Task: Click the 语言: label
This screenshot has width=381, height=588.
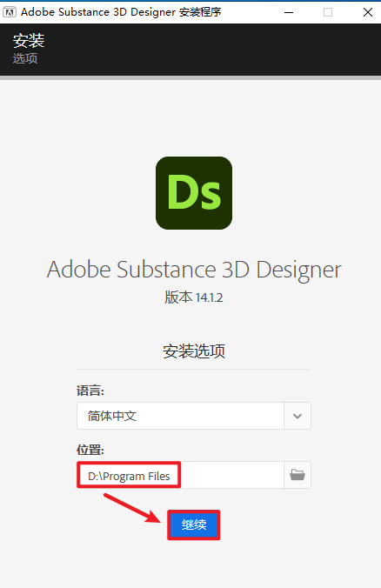Action: tap(90, 391)
